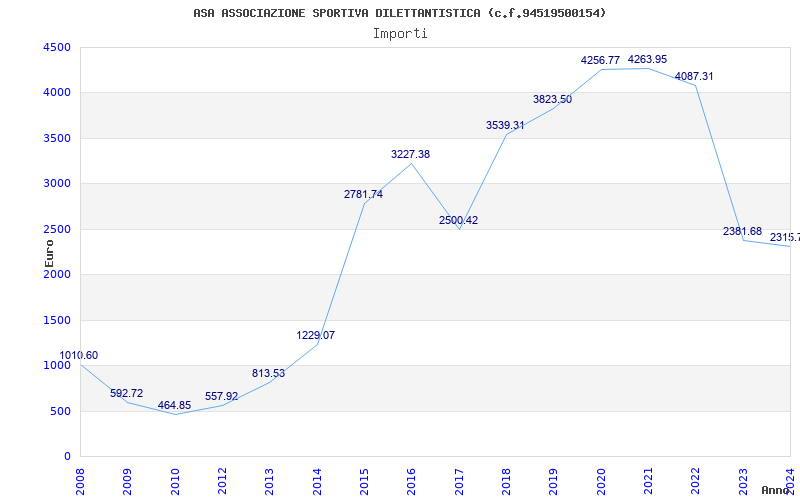Click the 813.53 value label
Image resolution: width=800 pixels, height=500 pixels.
[268, 374]
